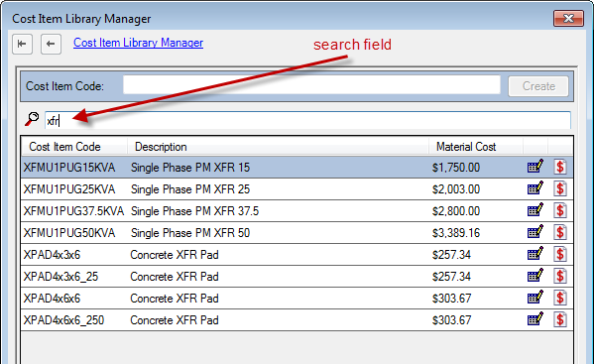Viewport: 594px width, 364px height.
Task: Focus the Cost Item Code text field
Action: (x=311, y=85)
